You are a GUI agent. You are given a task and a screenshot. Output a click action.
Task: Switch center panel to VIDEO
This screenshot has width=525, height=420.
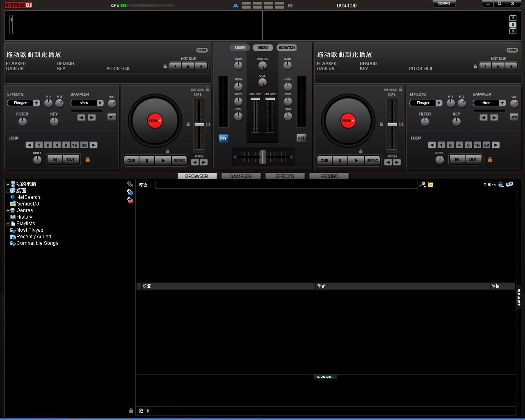pos(262,48)
